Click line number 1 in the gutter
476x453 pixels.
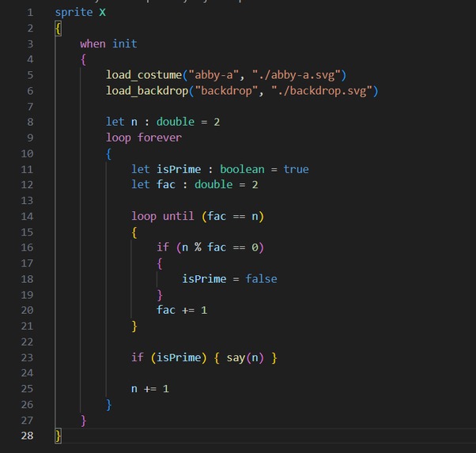pos(30,13)
